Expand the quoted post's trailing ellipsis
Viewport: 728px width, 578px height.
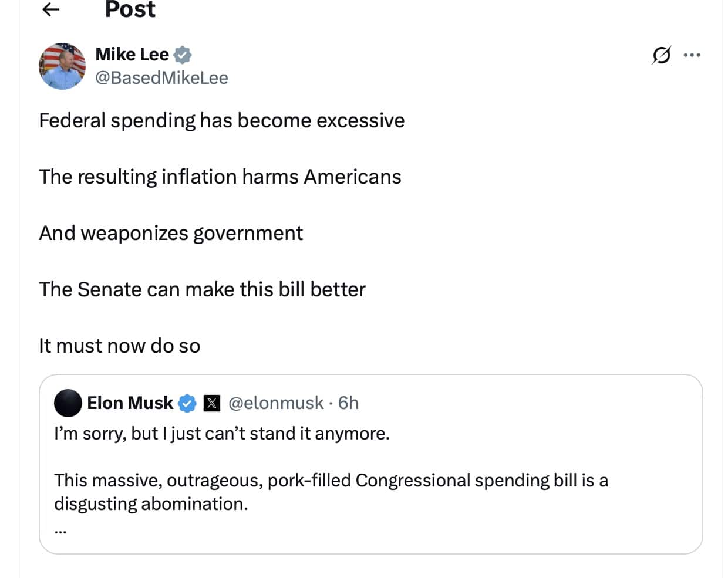click(x=60, y=530)
